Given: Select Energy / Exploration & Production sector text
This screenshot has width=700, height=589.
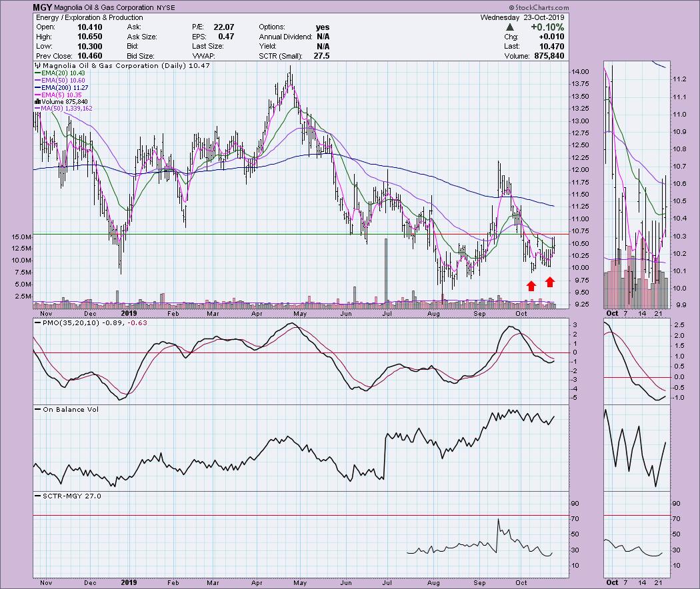Looking at the screenshot, I should [x=89, y=17].
